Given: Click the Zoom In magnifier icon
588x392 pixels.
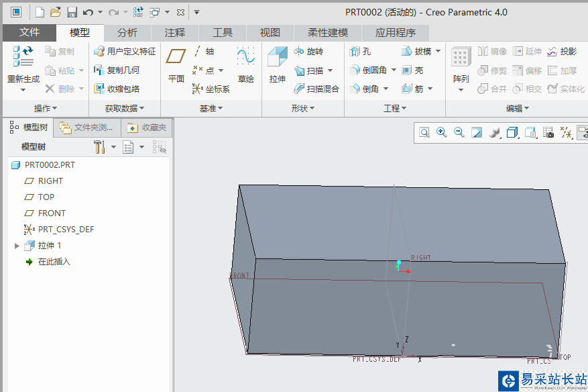Looking at the screenshot, I should pos(442,133).
